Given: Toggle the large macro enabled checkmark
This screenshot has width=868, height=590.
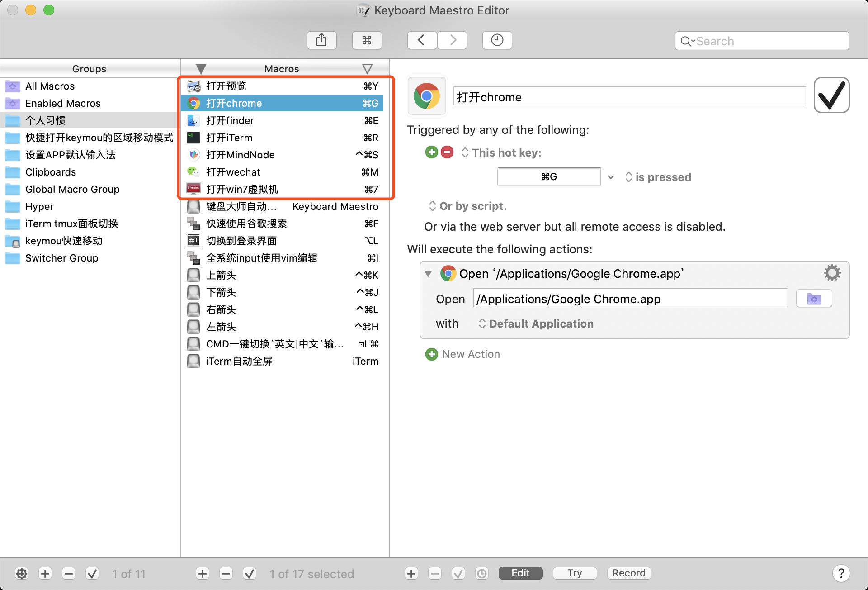Looking at the screenshot, I should [x=831, y=95].
